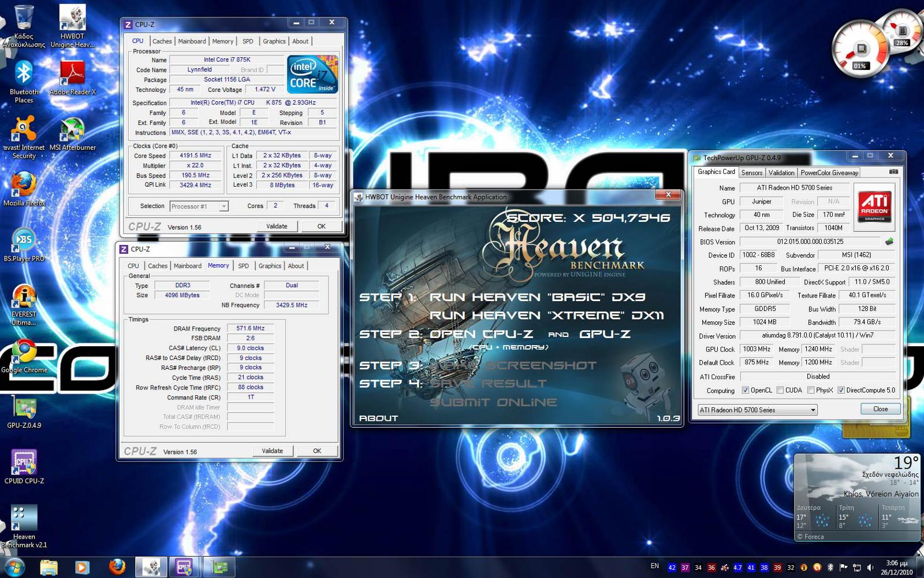Viewport: 924px width, 578px height.
Task: Open Heaven Benchmark v2.1 shortcut
Action: coord(24,526)
